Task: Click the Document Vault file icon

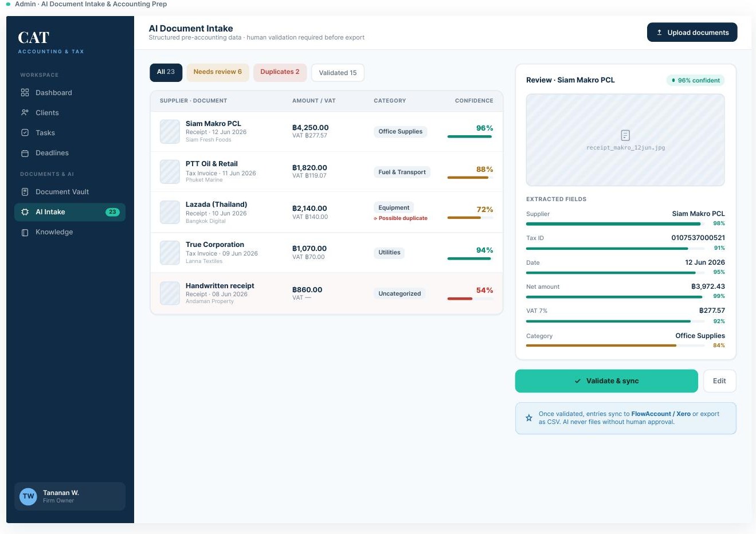Action: pyautogui.click(x=25, y=192)
